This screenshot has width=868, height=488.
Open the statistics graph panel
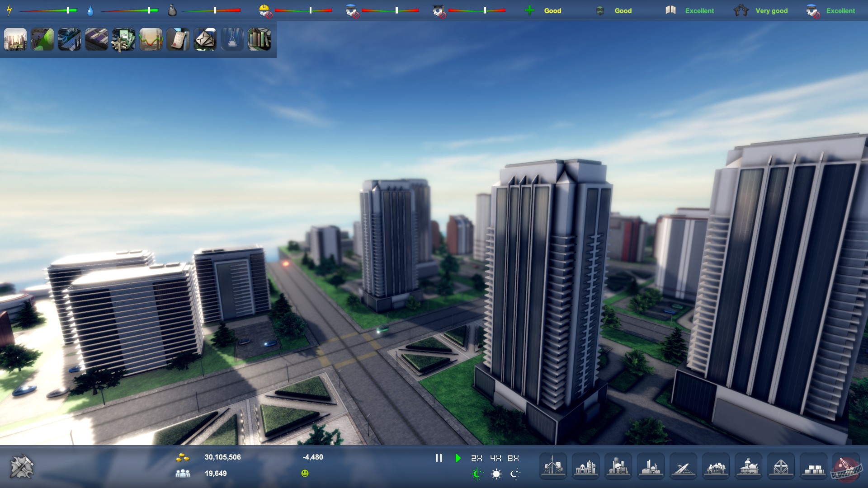(x=151, y=40)
